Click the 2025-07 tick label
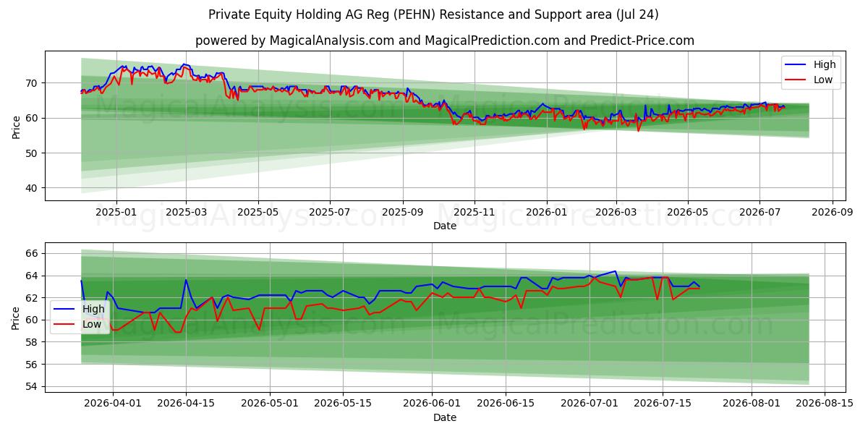The image size is (868, 434). 330,212
